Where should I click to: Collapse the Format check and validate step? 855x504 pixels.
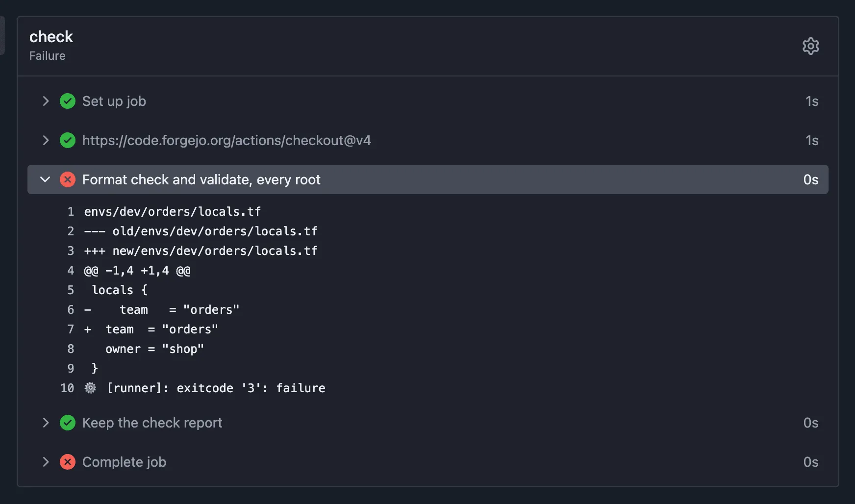pyautogui.click(x=45, y=179)
